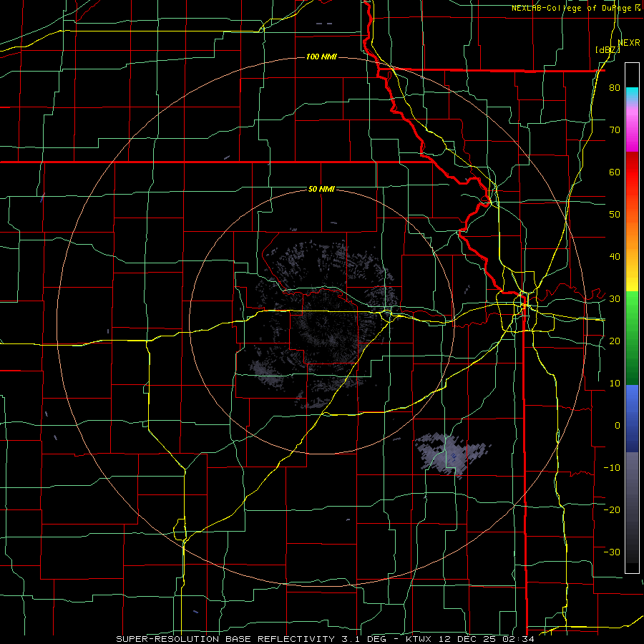644x644 pixels.
Task: Click the 60 dBZ scale value
Action: click(615, 172)
